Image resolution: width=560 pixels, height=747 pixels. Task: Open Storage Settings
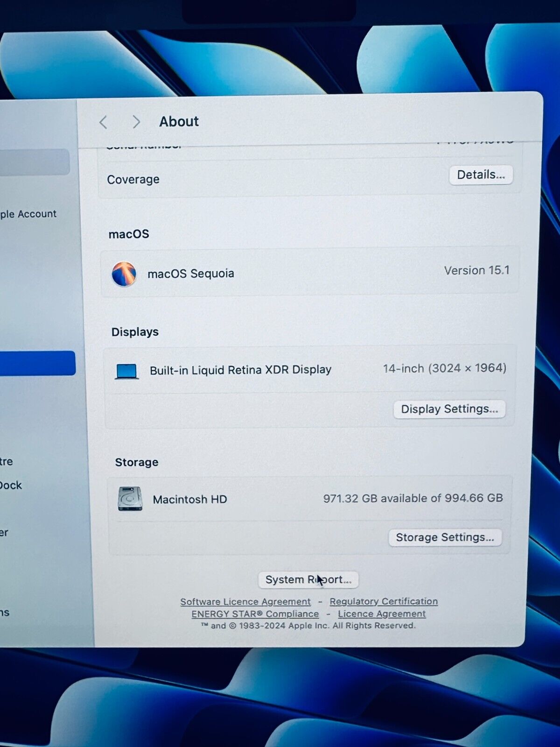point(445,537)
